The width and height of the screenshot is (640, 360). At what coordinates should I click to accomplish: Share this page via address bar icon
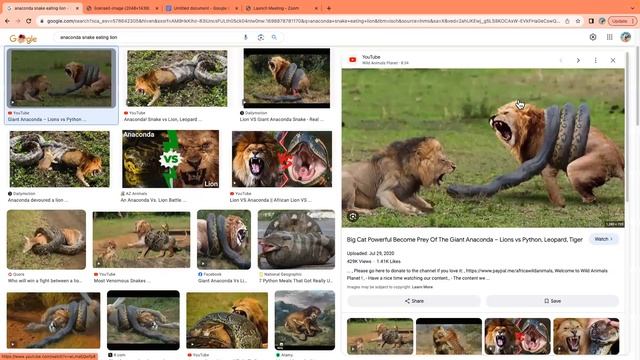(x=567, y=21)
